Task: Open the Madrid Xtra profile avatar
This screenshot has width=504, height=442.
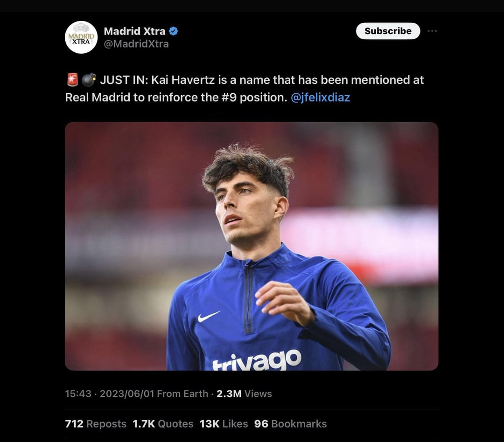Action: pyautogui.click(x=81, y=37)
